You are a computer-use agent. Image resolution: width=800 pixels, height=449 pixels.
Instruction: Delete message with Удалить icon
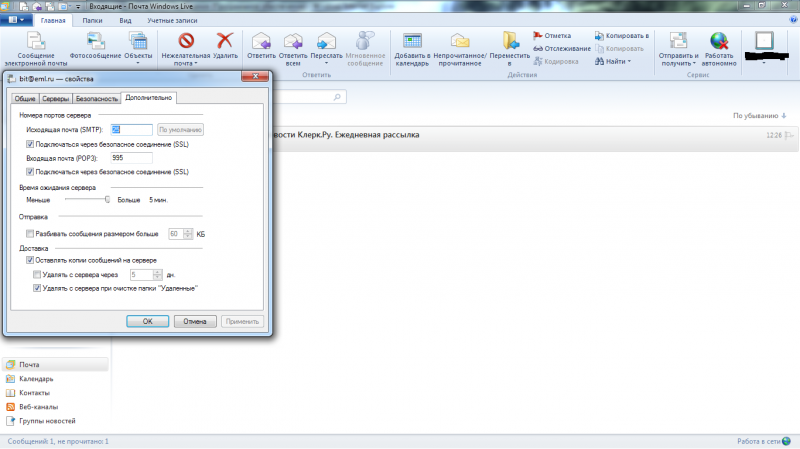225,45
